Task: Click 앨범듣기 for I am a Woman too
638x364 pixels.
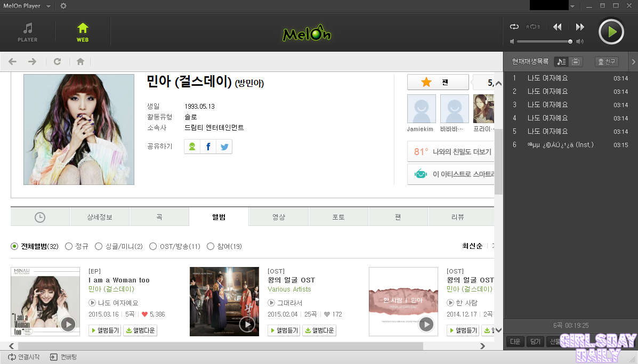Action: pos(104,330)
